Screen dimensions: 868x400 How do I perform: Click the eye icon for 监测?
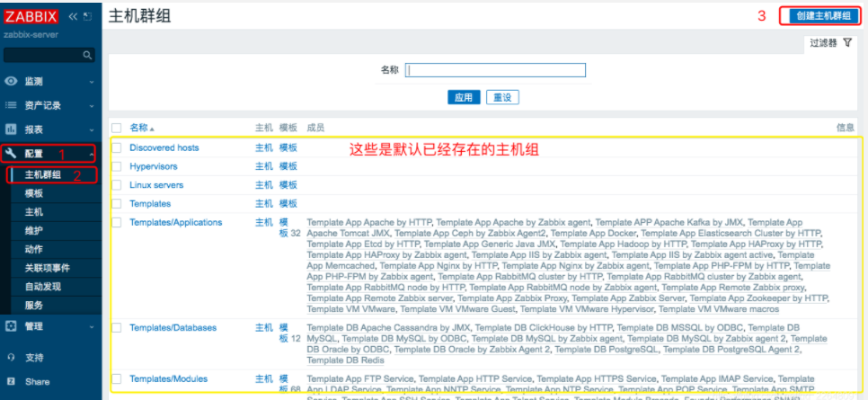[x=11, y=82]
